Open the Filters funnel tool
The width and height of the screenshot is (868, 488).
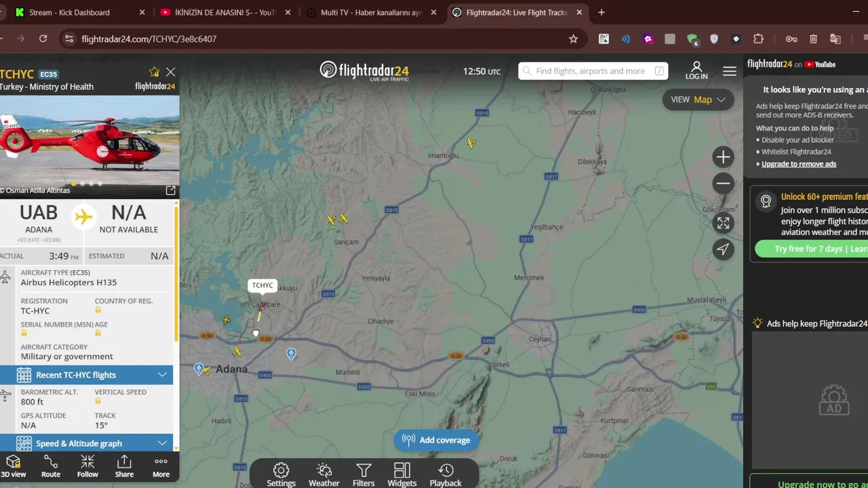pos(363,474)
